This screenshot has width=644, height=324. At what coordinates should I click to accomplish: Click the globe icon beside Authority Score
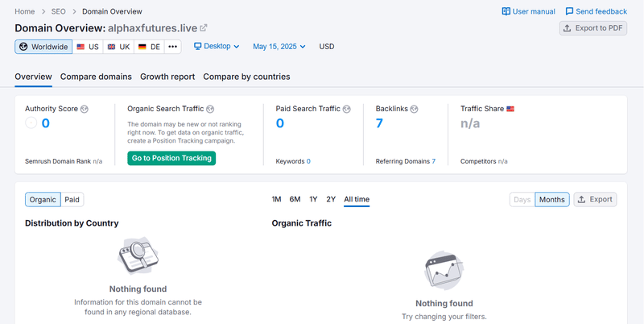(x=85, y=109)
